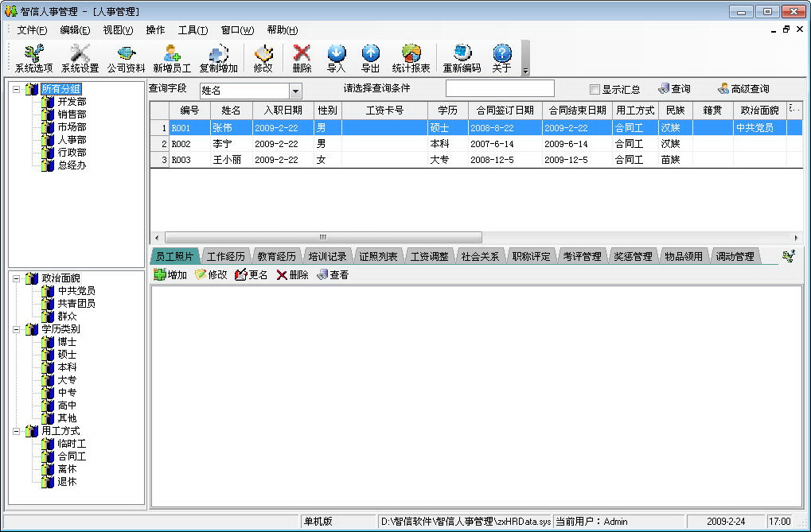811x532 pixels.
Task: Switch to the 社会关系 tab
Action: pos(480,256)
